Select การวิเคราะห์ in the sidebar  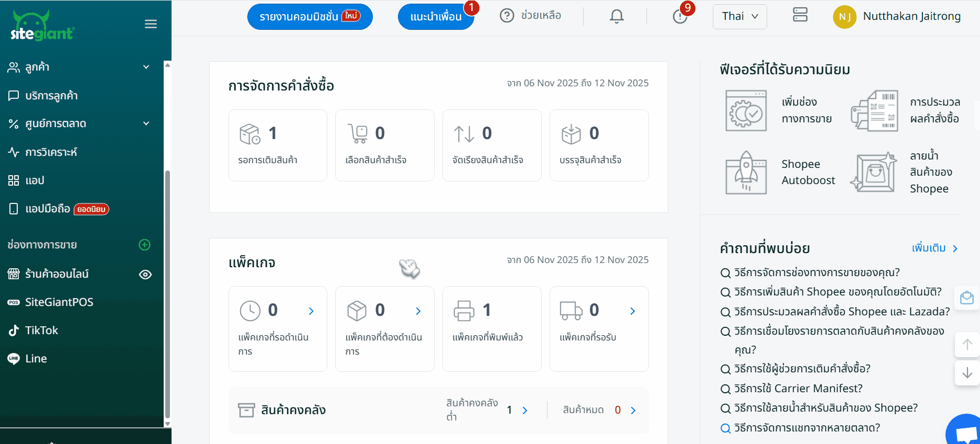click(x=51, y=152)
